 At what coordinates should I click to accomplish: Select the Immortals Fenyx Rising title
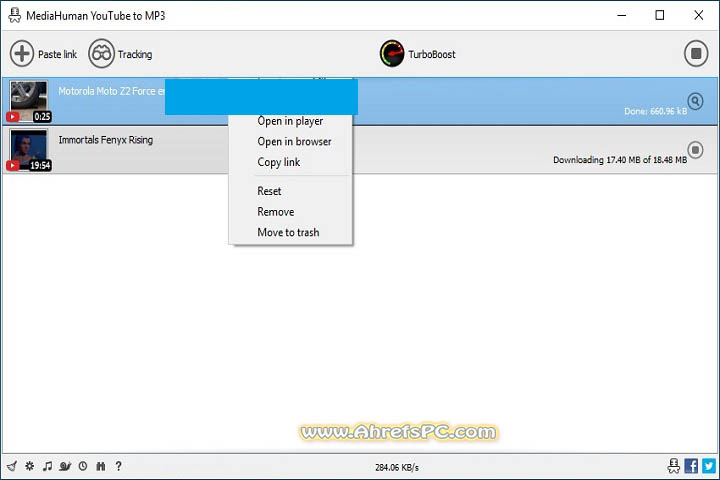click(106, 140)
